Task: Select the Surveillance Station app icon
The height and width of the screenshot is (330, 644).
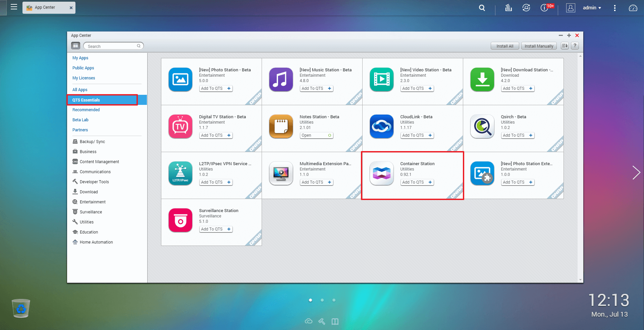Action: coord(180,220)
